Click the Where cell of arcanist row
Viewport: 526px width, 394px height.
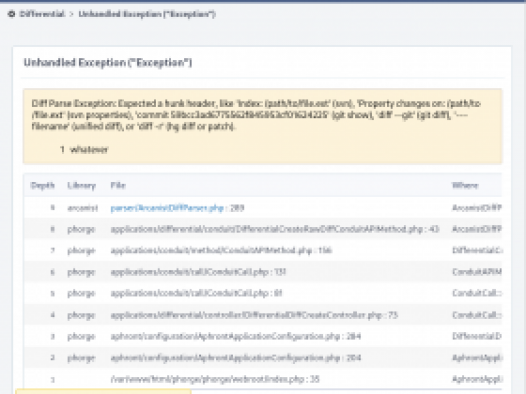coord(477,208)
